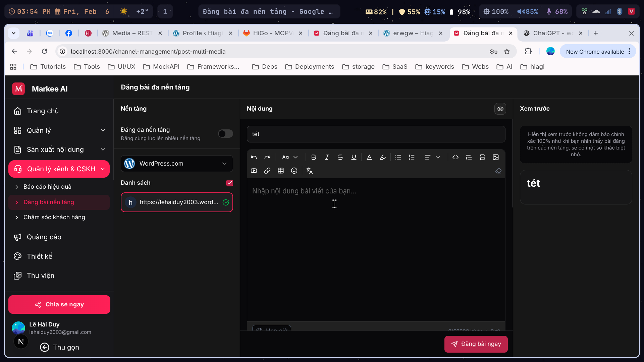The height and width of the screenshot is (362, 644).
Task: Open Báo cáo hiệu quả submenu item
Action: [x=47, y=187]
